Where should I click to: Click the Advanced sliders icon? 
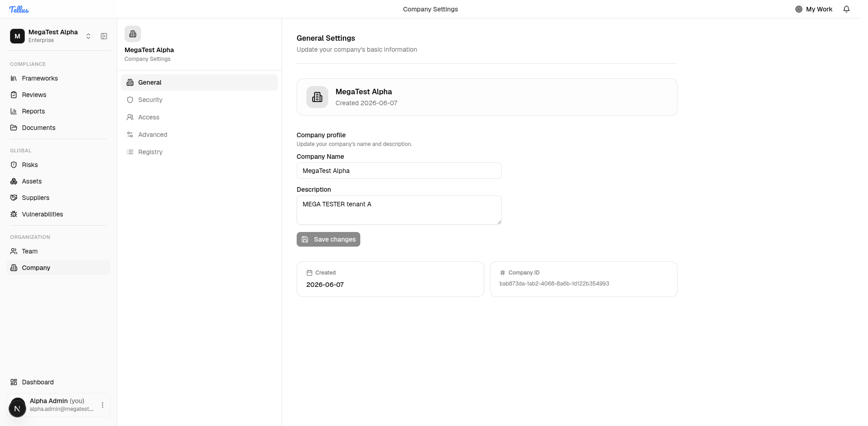(x=130, y=135)
